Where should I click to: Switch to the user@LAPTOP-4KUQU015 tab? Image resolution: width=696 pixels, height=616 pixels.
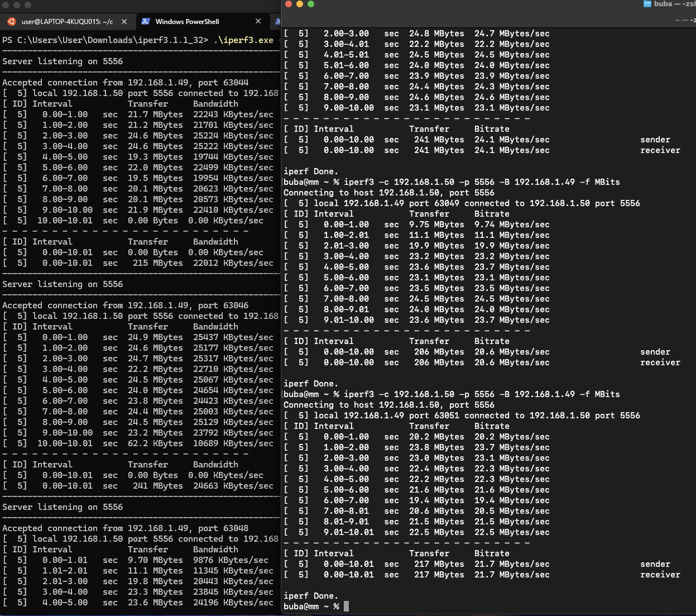tap(67, 22)
